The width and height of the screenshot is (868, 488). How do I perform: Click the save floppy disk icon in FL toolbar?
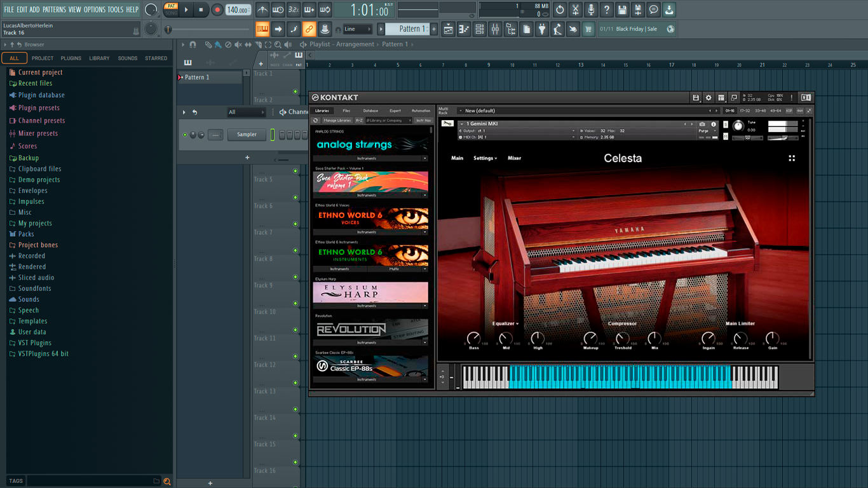(622, 10)
